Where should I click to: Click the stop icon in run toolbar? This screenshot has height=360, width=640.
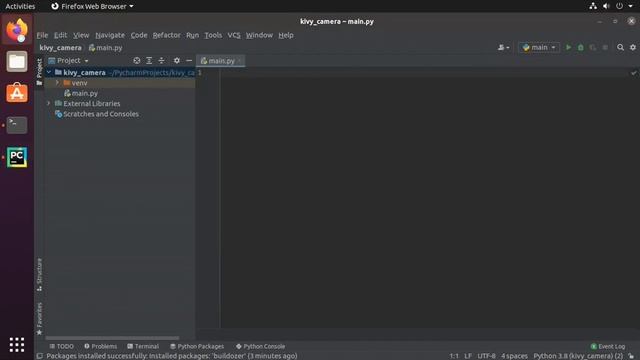click(x=605, y=47)
